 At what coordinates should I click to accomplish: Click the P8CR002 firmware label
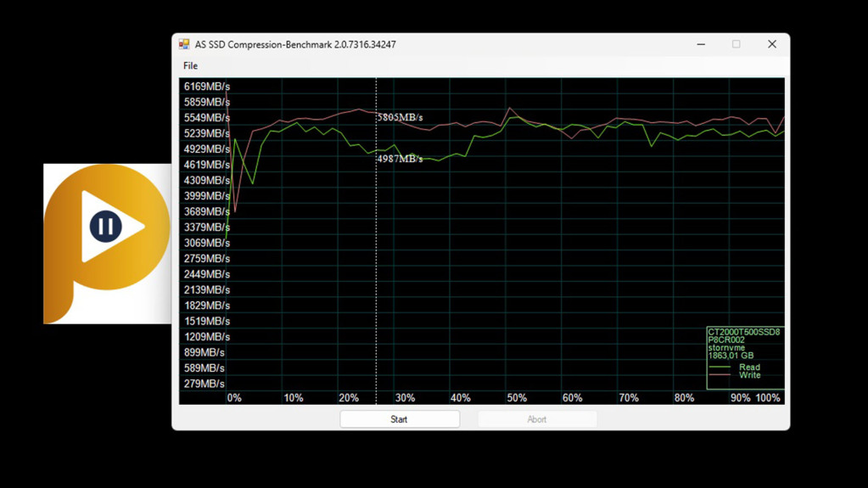[726, 339]
